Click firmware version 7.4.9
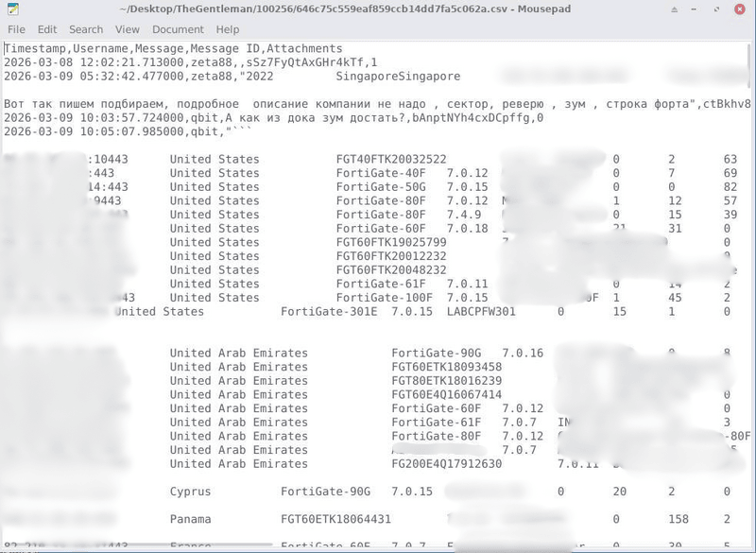The image size is (756, 553). [x=464, y=215]
